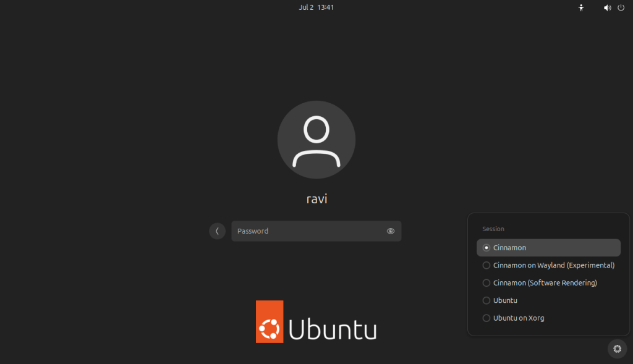The width and height of the screenshot is (633, 364).
Task: Select Ubuntu on Xorg session
Action: point(548,318)
